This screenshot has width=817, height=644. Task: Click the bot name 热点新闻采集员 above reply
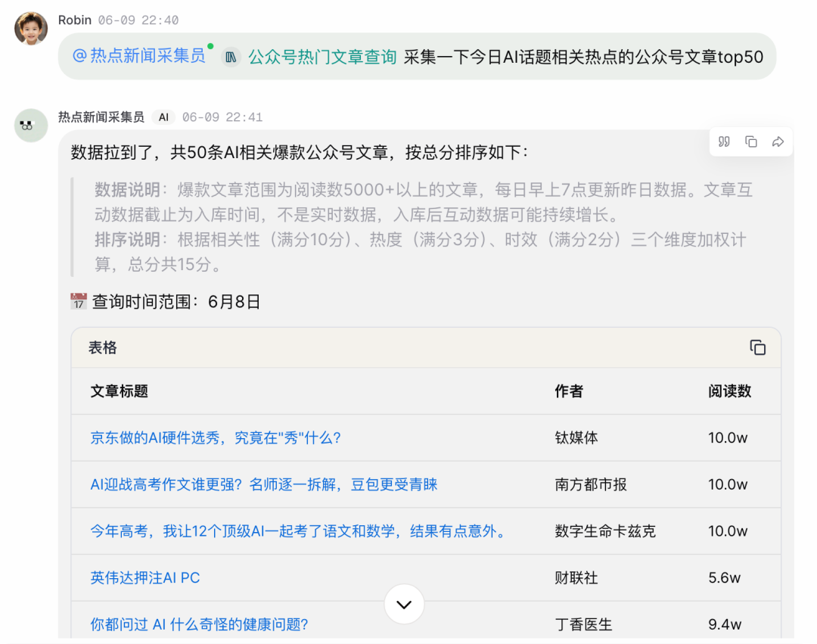pos(101,117)
